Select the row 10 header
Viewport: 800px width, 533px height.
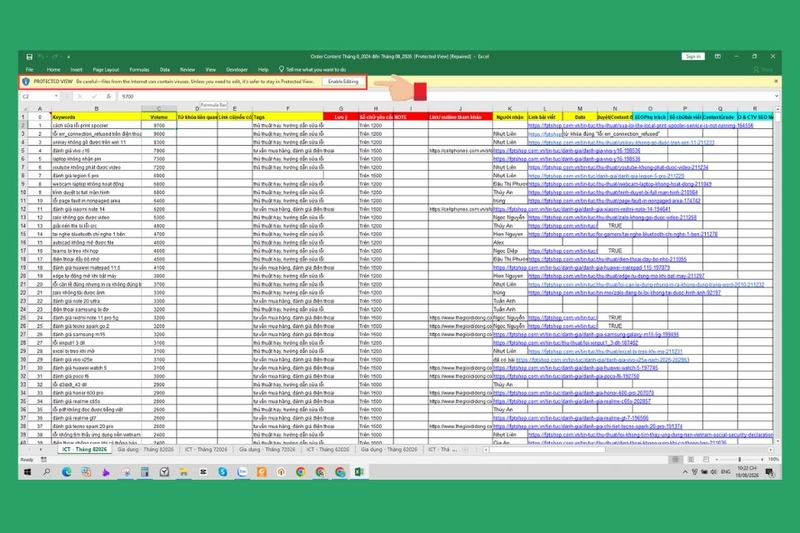pos(23,192)
